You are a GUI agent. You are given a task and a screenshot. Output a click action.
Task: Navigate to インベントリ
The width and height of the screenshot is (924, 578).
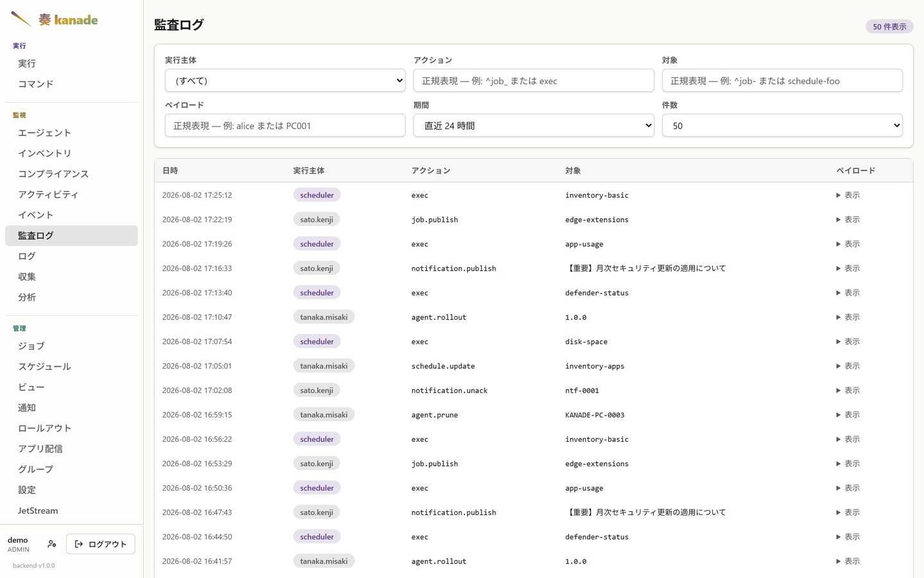71,153
